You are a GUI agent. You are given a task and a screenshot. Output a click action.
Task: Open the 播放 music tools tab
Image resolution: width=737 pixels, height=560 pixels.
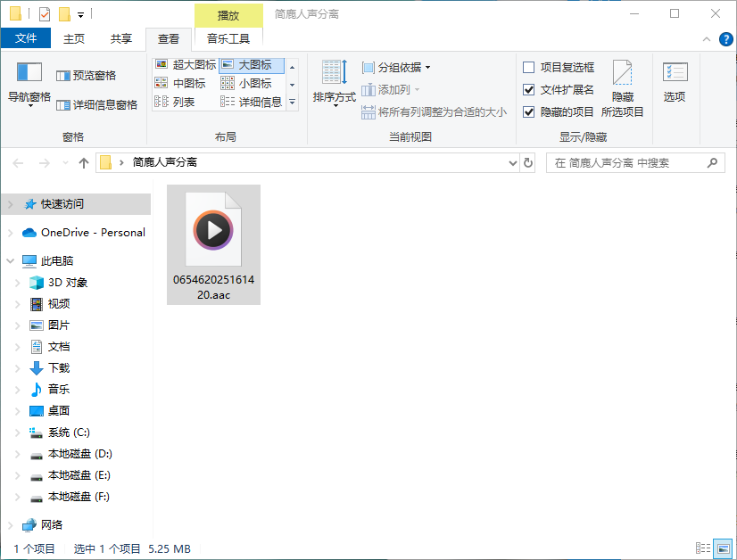pyautogui.click(x=228, y=15)
